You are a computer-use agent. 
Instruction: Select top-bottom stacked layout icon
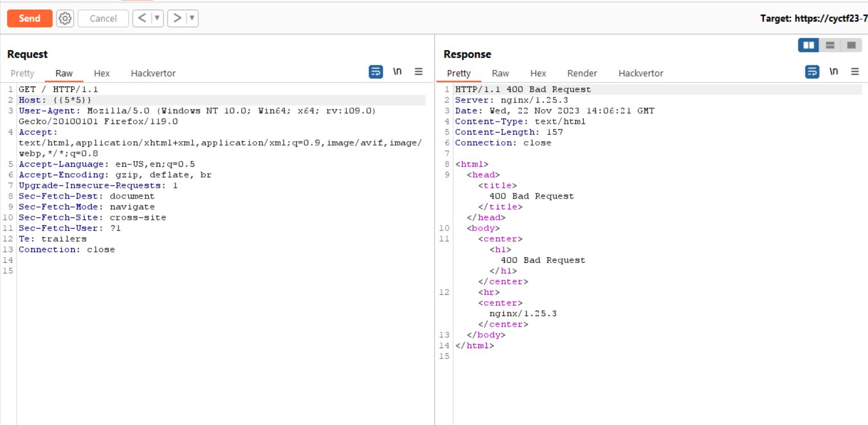(x=830, y=45)
